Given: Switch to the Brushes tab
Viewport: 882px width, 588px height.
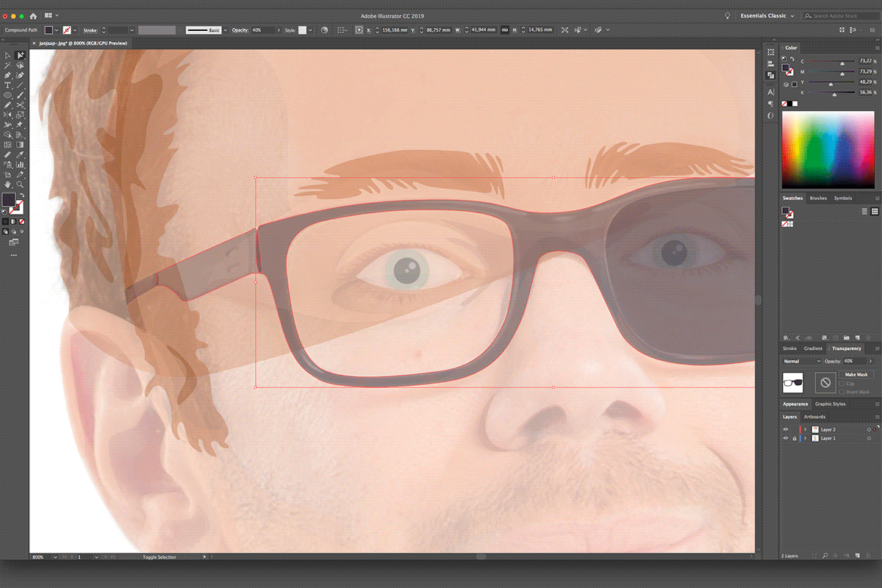Looking at the screenshot, I should tap(818, 198).
